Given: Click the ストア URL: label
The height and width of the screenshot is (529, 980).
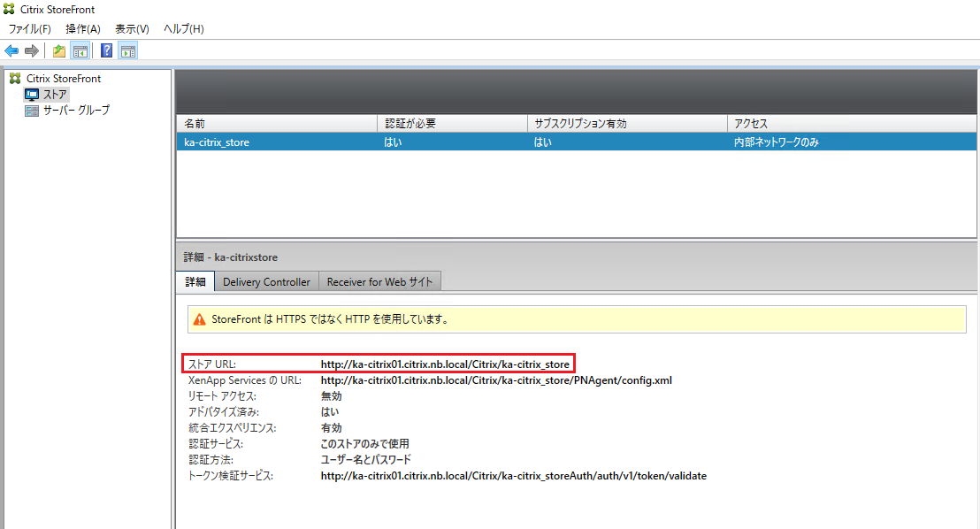Looking at the screenshot, I should click(212, 364).
